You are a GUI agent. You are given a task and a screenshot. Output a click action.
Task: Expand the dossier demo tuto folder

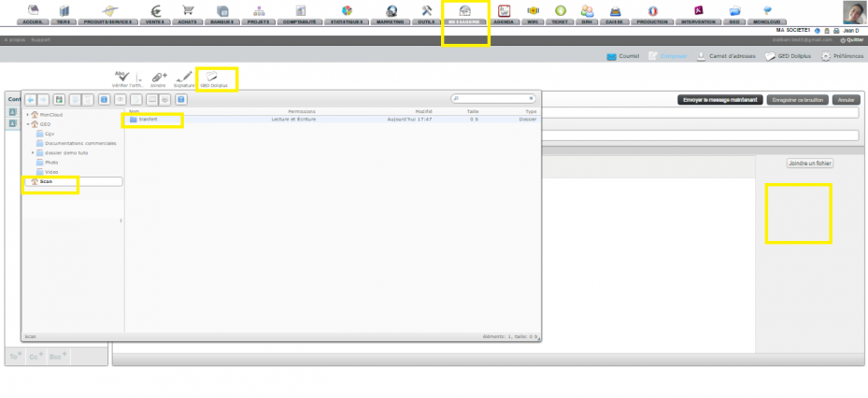33,153
